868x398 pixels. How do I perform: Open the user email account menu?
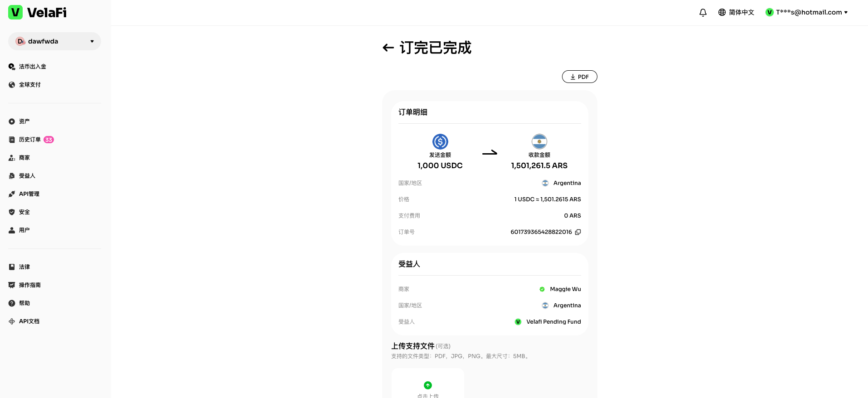click(806, 13)
